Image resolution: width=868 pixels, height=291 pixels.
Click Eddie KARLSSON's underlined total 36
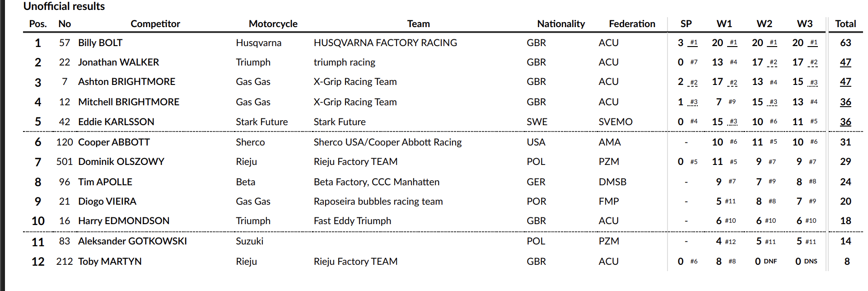845,122
